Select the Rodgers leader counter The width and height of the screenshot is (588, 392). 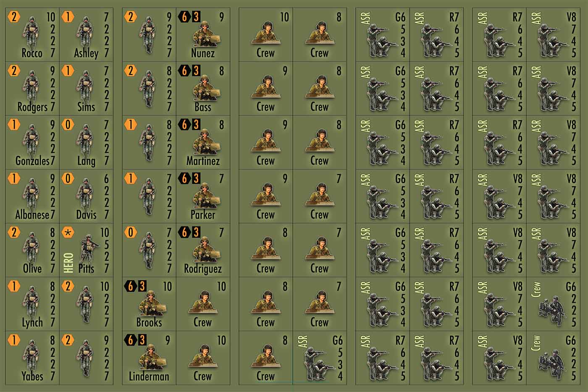coord(32,89)
